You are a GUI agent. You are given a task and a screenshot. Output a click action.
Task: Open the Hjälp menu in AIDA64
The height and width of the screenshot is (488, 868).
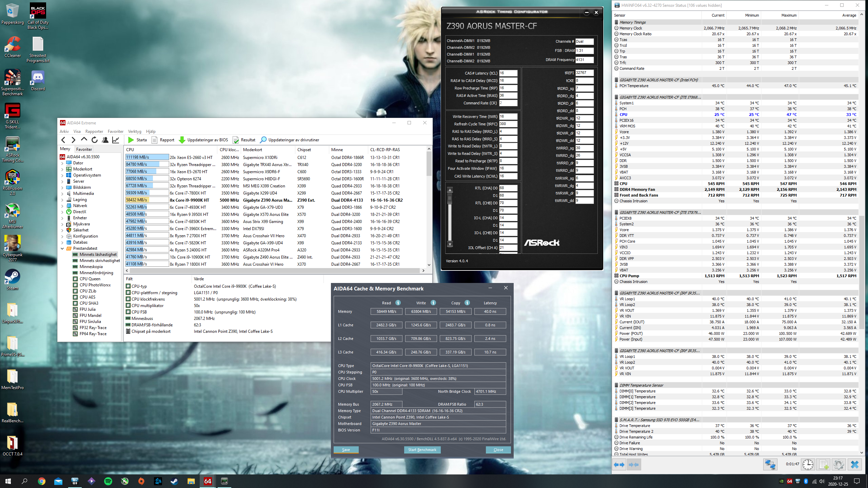pyautogui.click(x=151, y=131)
